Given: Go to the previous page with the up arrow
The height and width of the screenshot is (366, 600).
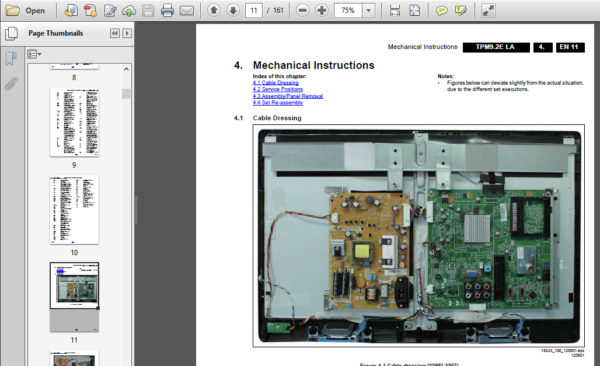Looking at the screenshot, I should click(214, 10).
